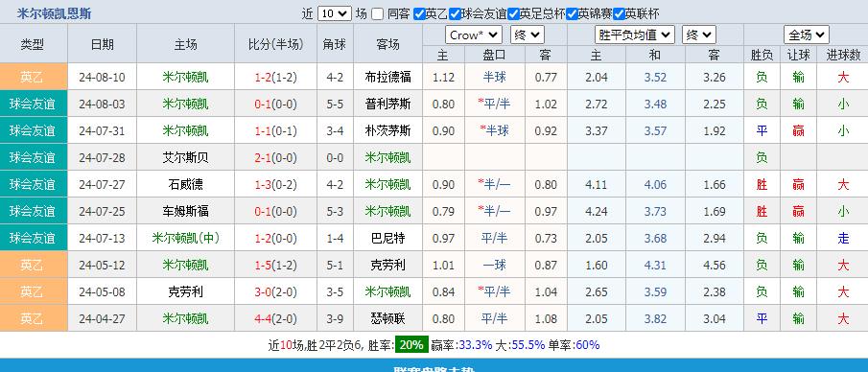Click the 米尔顿凯恩斯 team title

pos(55,13)
